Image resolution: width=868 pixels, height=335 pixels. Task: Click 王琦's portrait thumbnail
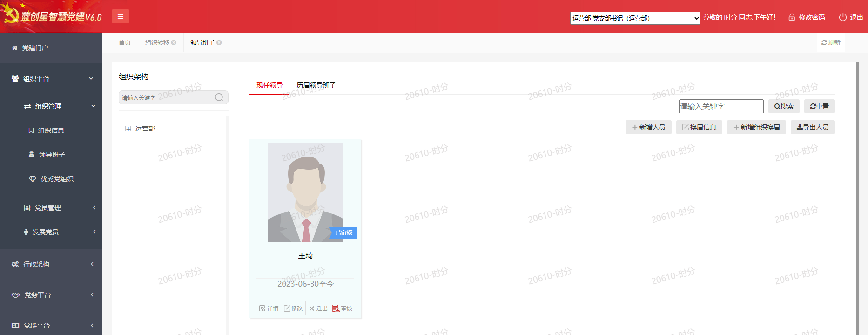[x=305, y=192]
